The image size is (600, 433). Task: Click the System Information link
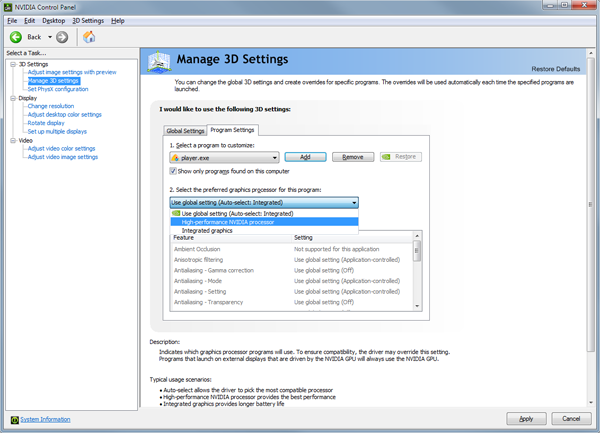[x=45, y=420]
